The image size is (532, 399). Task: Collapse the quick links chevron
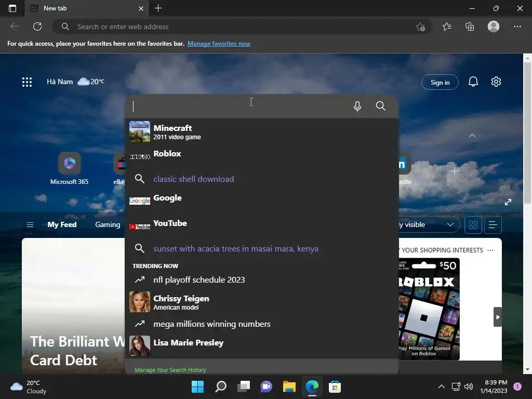tap(472, 136)
